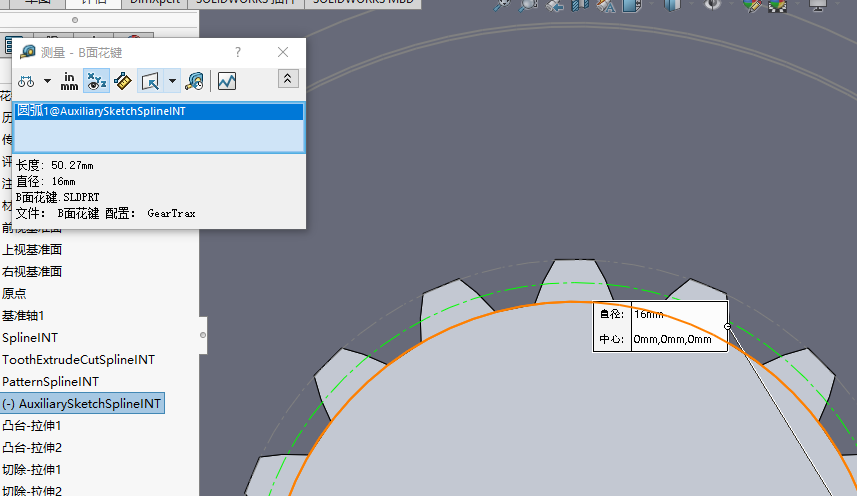Open the arc/circle measurement options dropdown arrow
The width and height of the screenshot is (857, 496).
pos(48,81)
